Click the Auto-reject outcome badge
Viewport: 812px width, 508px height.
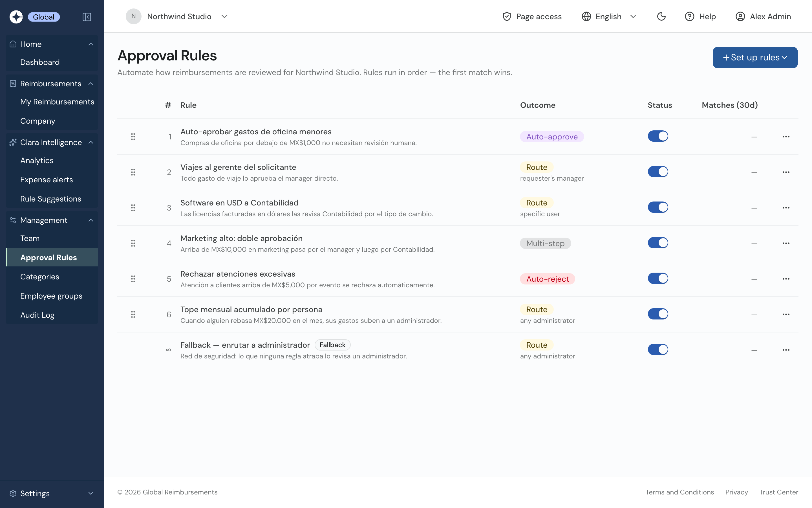point(547,279)
